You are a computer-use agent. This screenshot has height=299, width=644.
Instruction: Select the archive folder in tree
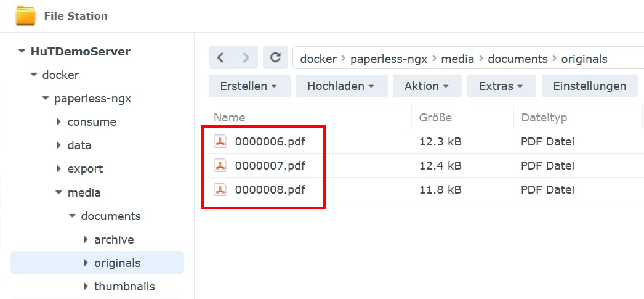coord(114,239)
